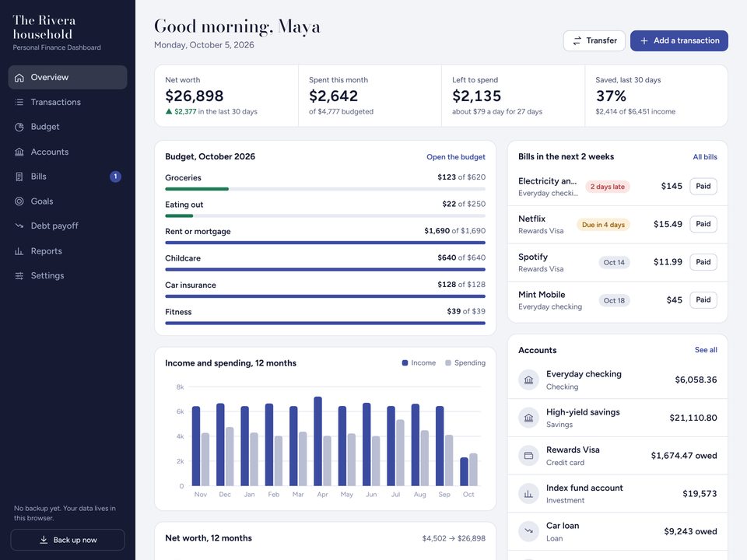Click the Transactions list icon
The width and height of the screenshot is (747, 560).
[x=19, y=102]
